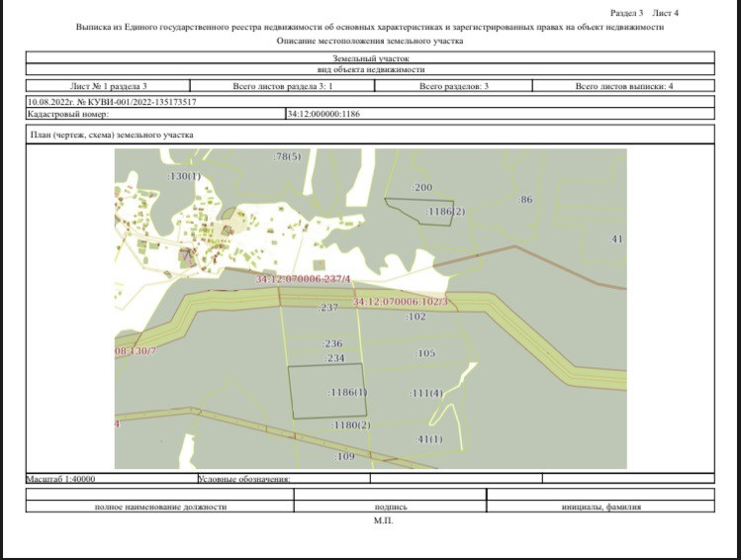Click the 'Всего разделов: 3' cell
Screen dimensions: 741x560
point(454,86)
